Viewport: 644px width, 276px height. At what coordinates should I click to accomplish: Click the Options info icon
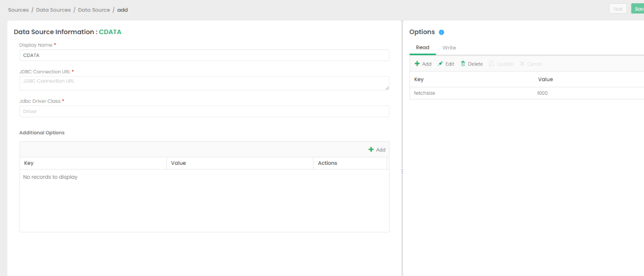click(x=441, y=32)
